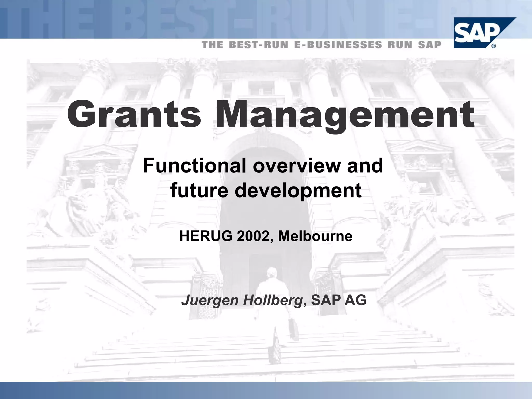532x399 pixels.
Task: Select the 'Functional overview and' subtitle line
Action: pyautogui.click(x=263, y=165)
